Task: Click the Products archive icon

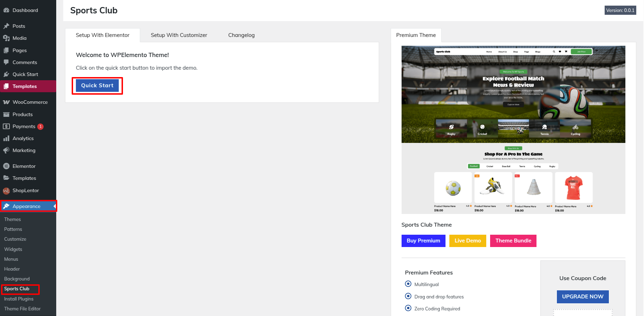Action: [6, 114]
